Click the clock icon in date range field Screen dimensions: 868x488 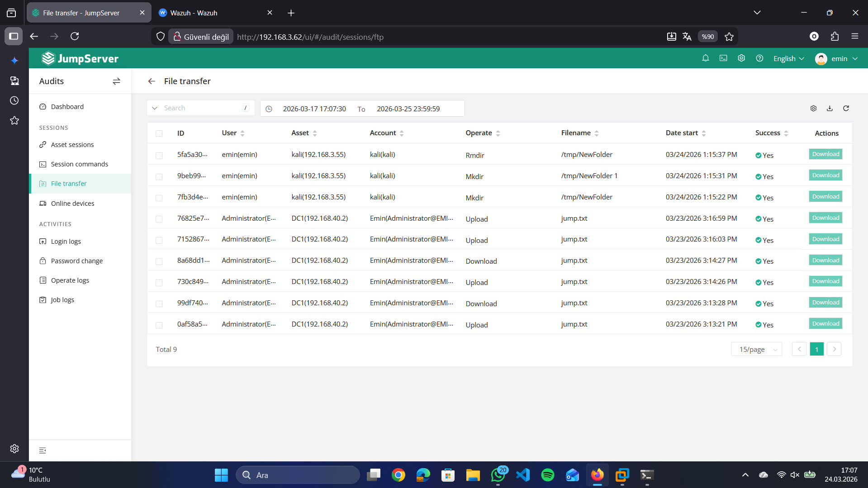tap(269, 109)
